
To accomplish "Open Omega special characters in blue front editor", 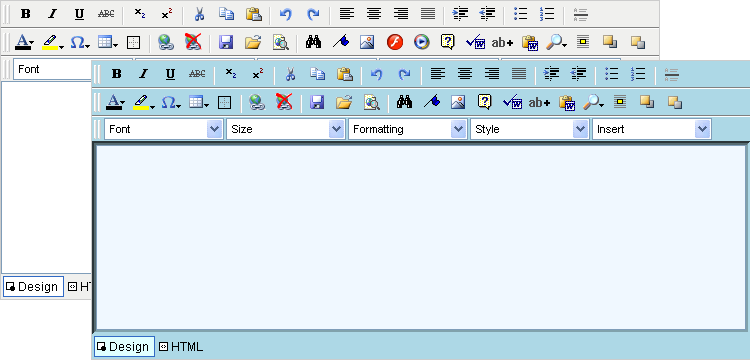I will [171, 102].
